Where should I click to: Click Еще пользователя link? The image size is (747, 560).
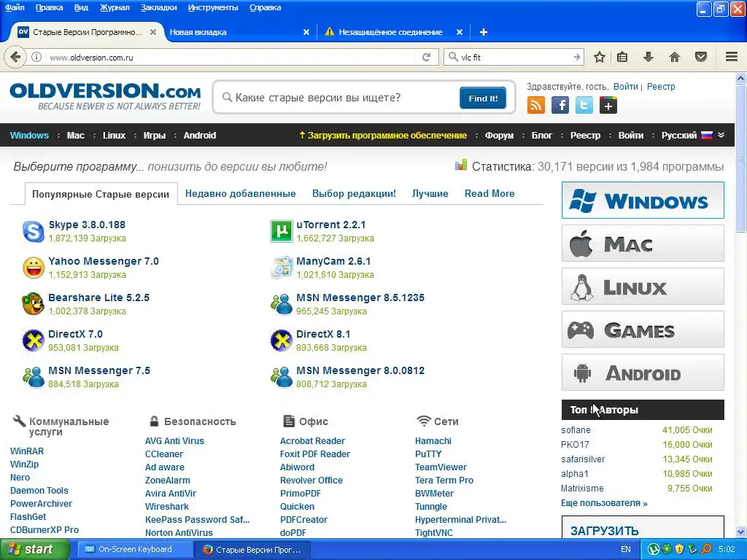point(604,503)
